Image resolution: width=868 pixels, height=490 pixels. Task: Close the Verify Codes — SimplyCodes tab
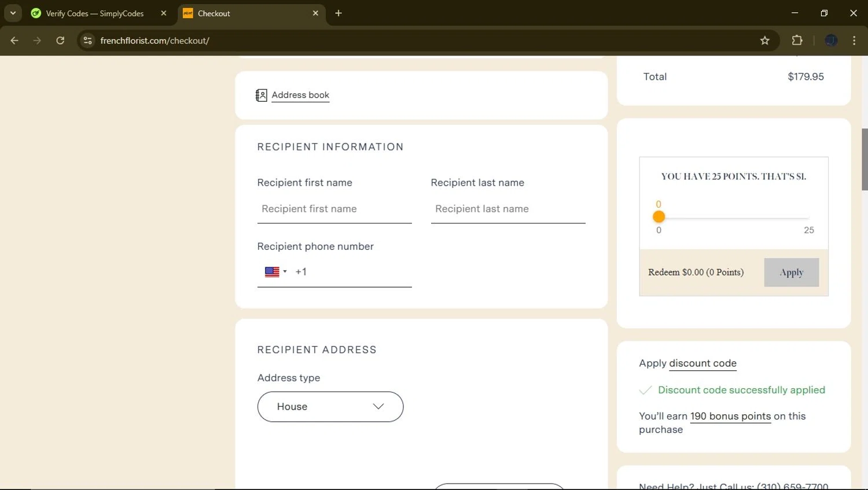click(x=163, y=13)
